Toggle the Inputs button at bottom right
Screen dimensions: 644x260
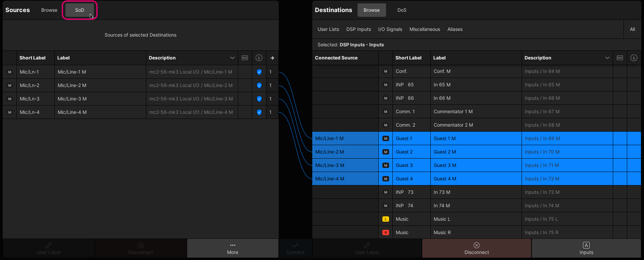(x=586, y=248)
